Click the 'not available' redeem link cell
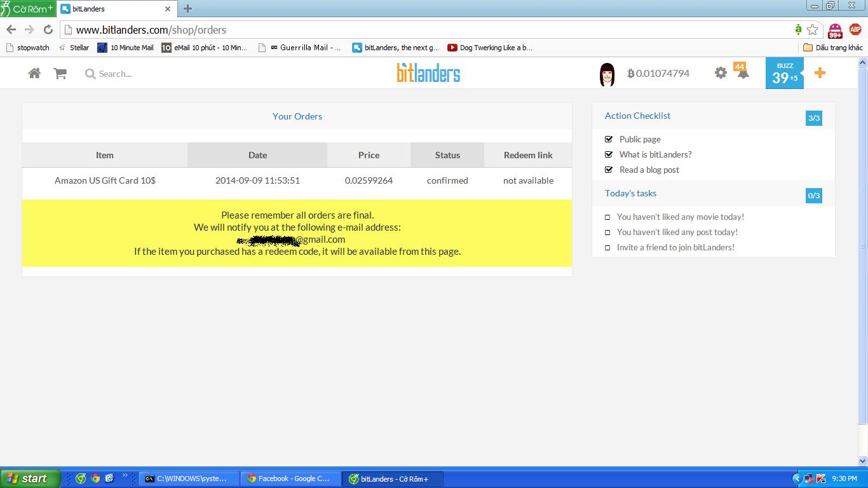Image resolution: width=868 pixels, height=488 pixels. pos(528,180)
